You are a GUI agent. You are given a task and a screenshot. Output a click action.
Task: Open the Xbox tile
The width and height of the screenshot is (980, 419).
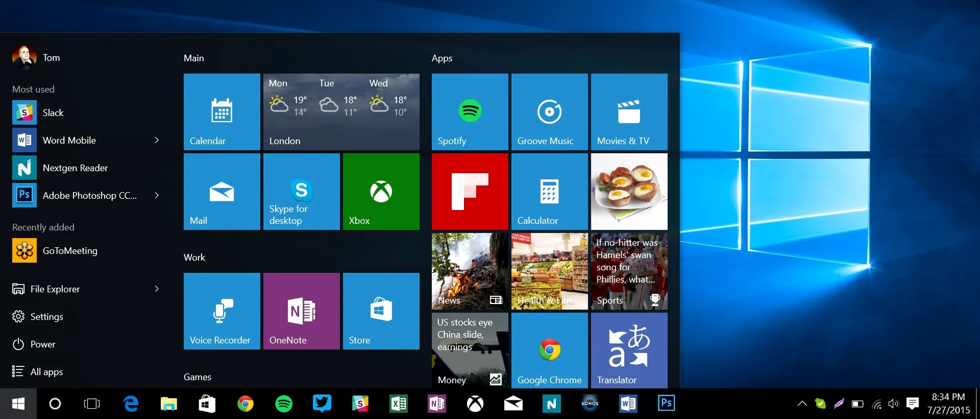click(x=381, y=192)
